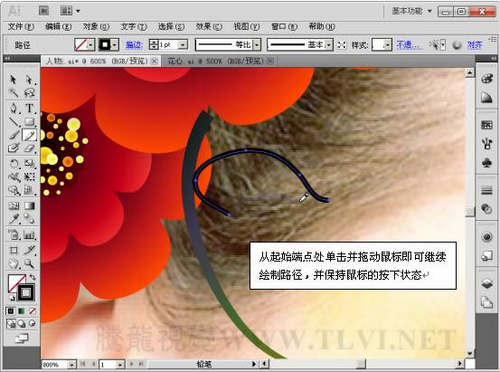Open the stroke weight dropdown

point(183,44)
